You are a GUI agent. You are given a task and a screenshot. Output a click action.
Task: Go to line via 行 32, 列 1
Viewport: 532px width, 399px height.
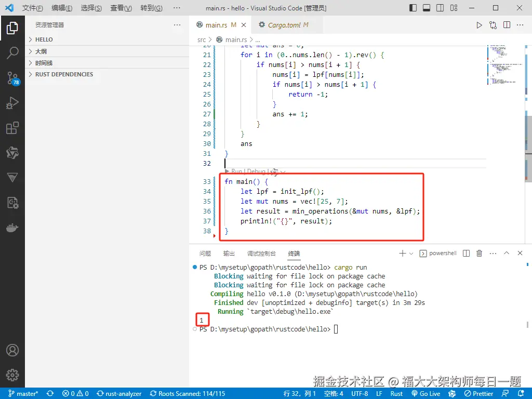[x=300, y=394]
